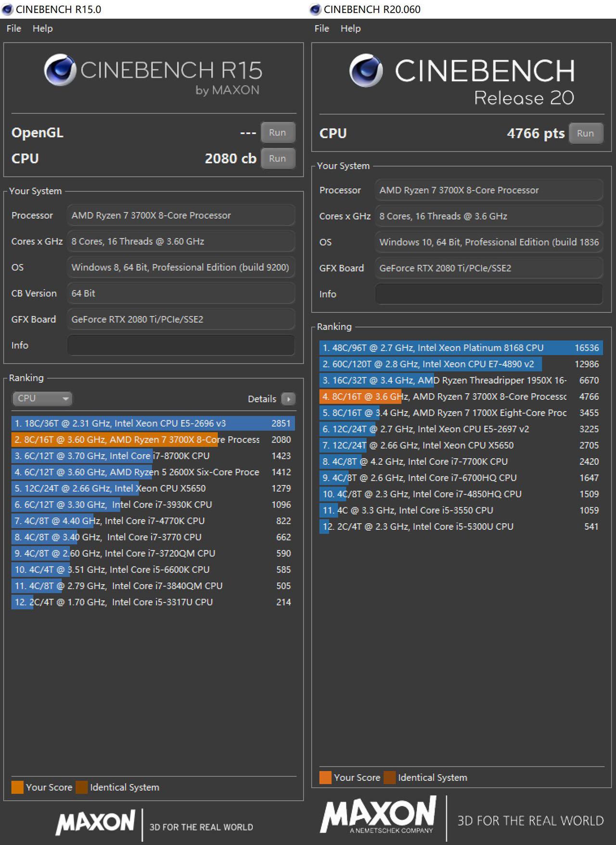Click the 2080 cb CPU score in R15

point(231,159)
